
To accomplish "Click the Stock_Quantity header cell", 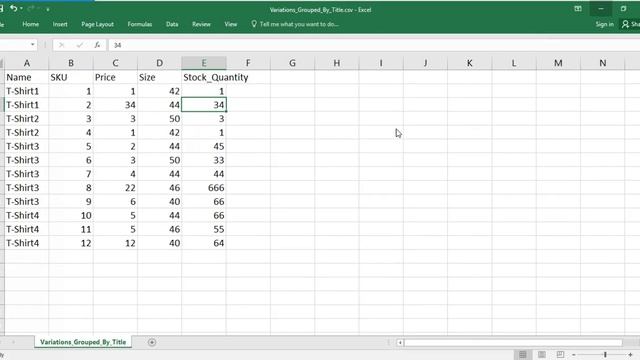I will [x=204, y=77].
